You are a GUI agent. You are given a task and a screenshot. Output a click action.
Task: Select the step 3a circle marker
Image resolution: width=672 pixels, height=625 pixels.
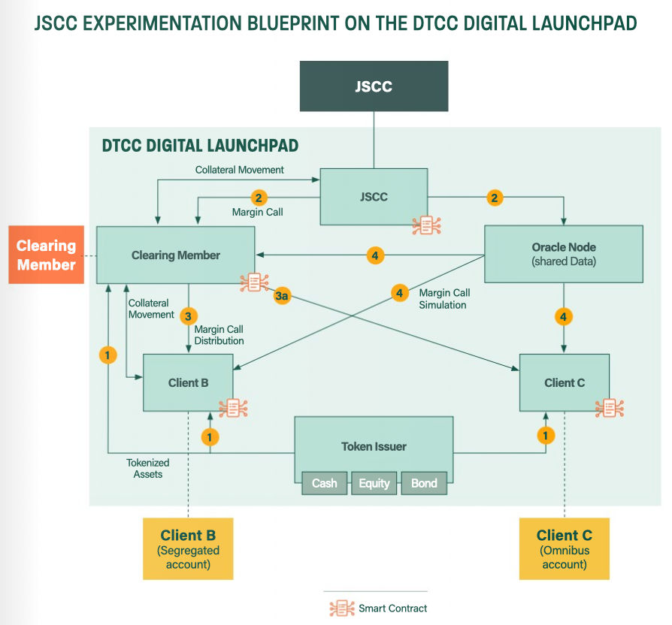pyautogui.click(x=282, y=295)
